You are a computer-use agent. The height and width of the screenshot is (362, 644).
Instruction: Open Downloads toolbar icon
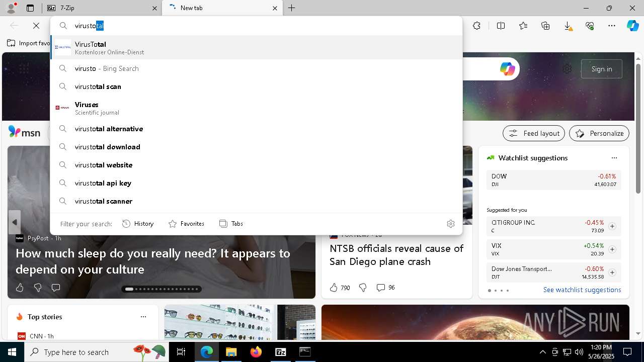(568, 26)
